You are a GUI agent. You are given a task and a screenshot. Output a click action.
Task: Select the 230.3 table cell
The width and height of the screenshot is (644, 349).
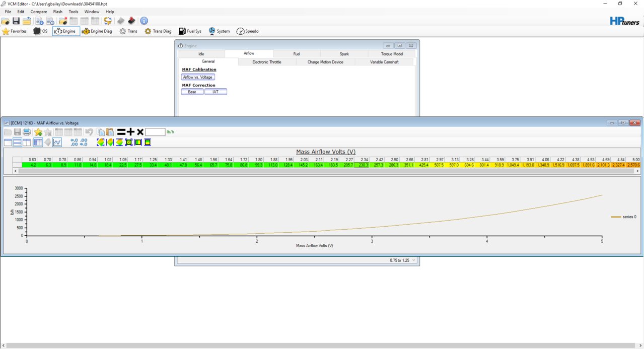pyautogui.click(x=362, y=165)
